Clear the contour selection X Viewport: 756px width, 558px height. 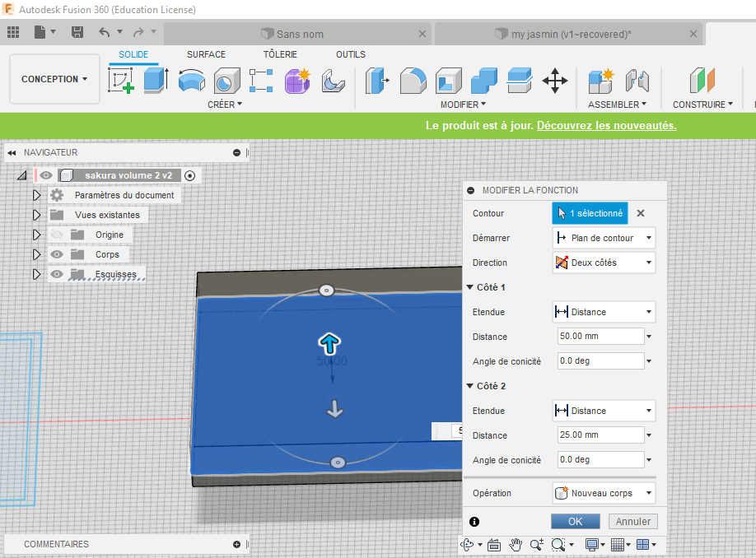640,213
